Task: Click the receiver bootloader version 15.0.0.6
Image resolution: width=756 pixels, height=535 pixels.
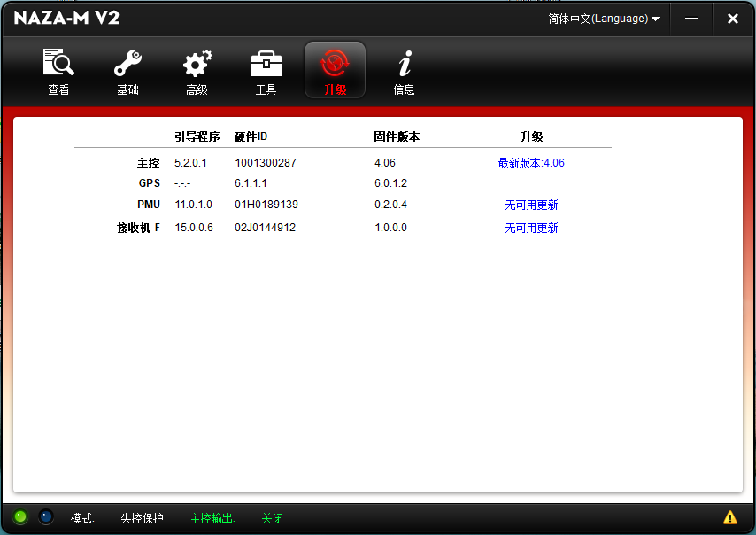Action: pyautogui.click(x=194, y=228)
